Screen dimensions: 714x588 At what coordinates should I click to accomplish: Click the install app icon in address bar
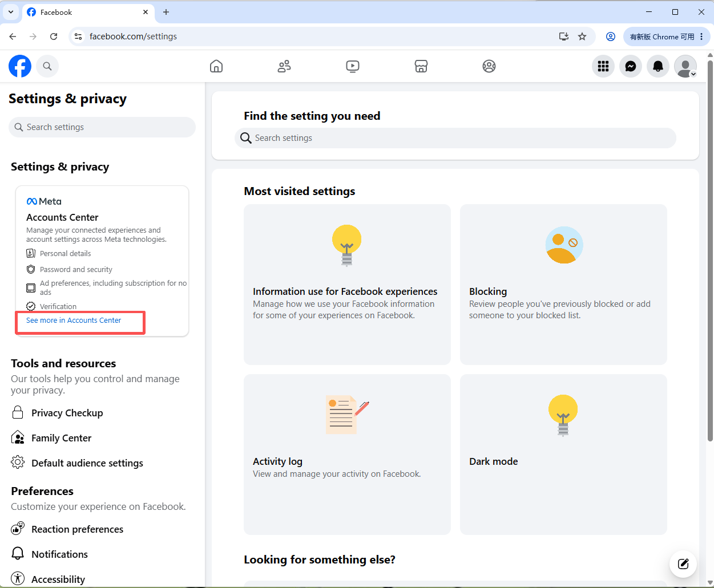(x=564, y=37)
